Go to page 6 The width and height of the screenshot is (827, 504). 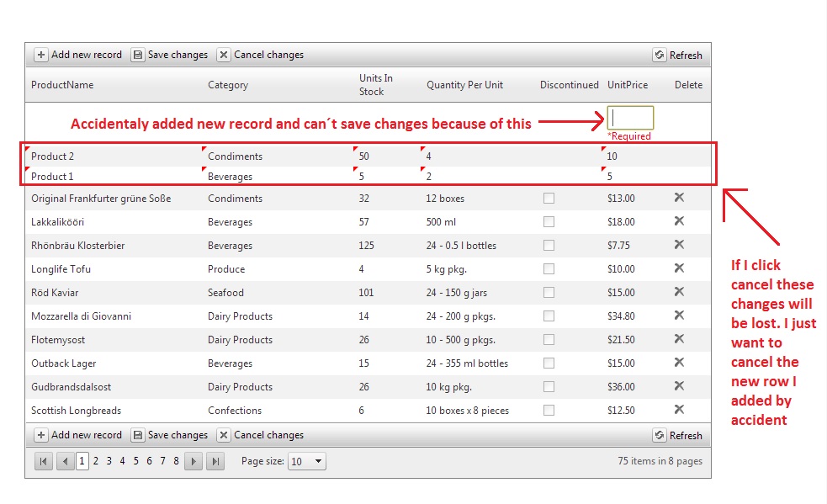pyautogui.click(x=149, y=461)
